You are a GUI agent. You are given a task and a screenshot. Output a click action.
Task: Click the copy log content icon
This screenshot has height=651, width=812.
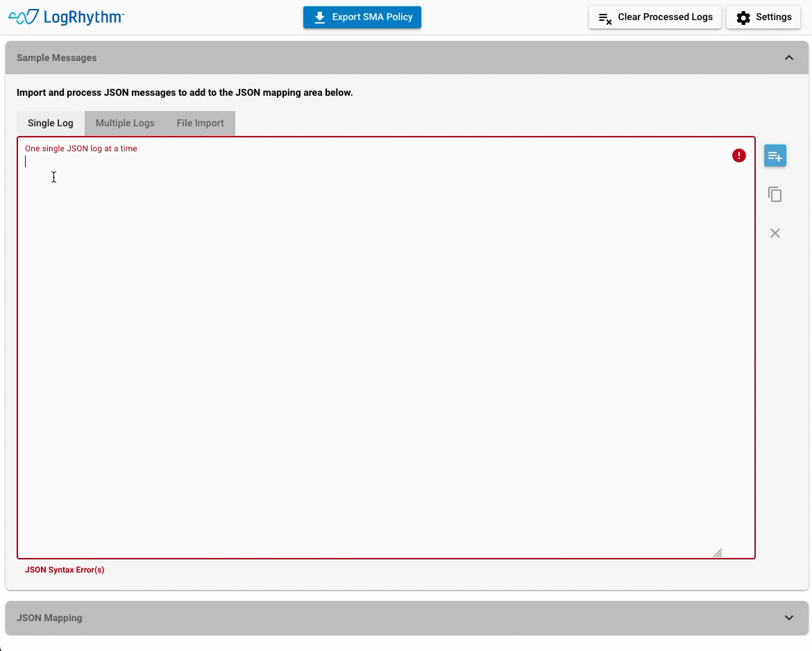click(775, 194)
